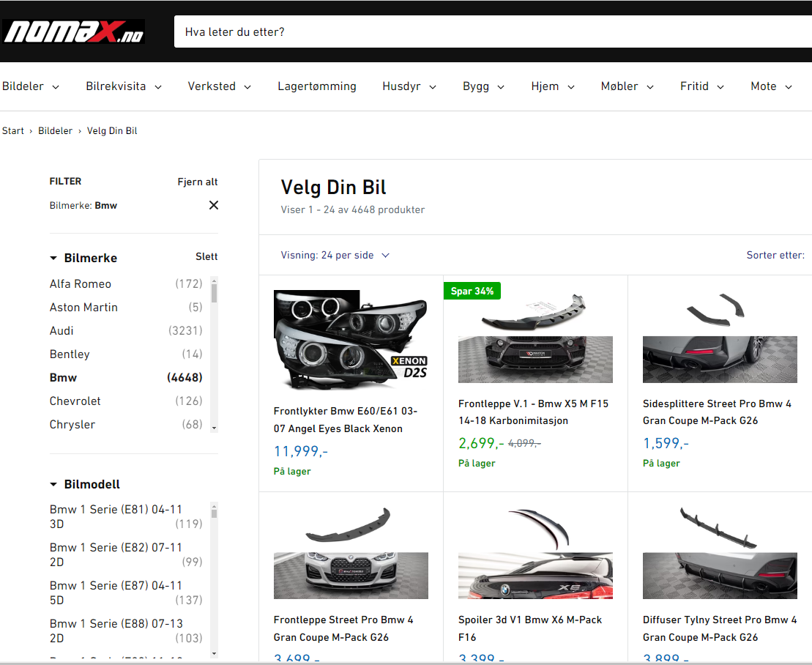Collapse the Bilmerke filter section arrow

53,258
